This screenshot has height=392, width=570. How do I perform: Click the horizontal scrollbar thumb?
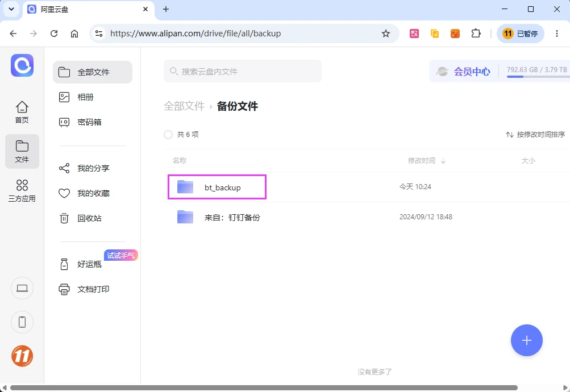point(264,387)
